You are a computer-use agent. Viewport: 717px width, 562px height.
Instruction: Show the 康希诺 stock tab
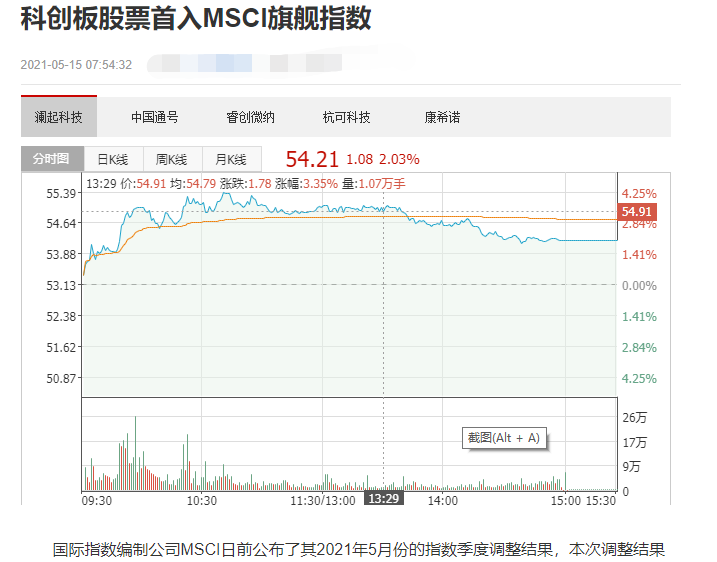tap(442, 118)
